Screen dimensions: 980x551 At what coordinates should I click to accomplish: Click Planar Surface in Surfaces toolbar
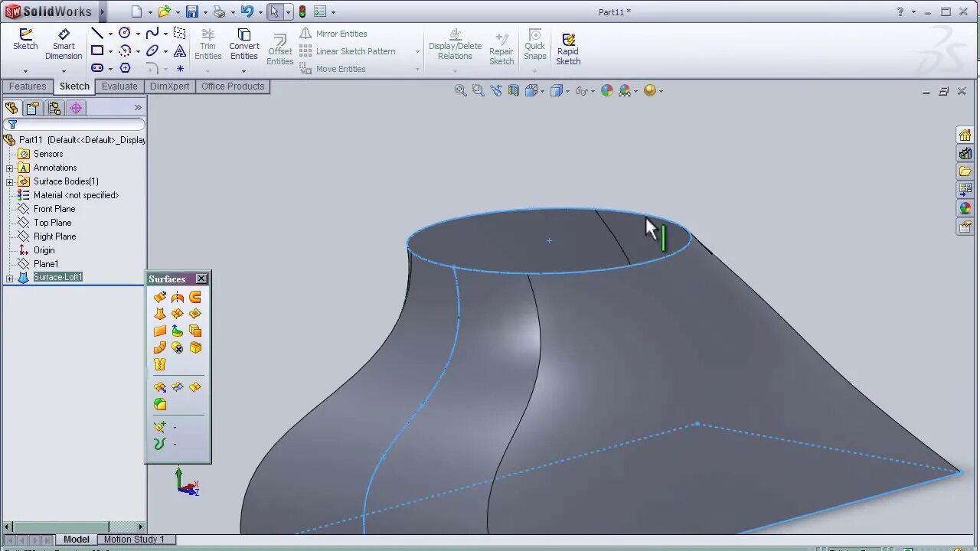tap(160, 331)
